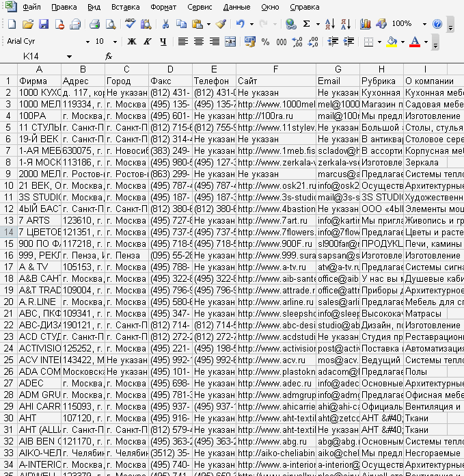
Task: Apply the yellow fill color
Action: tap(392, 42)
